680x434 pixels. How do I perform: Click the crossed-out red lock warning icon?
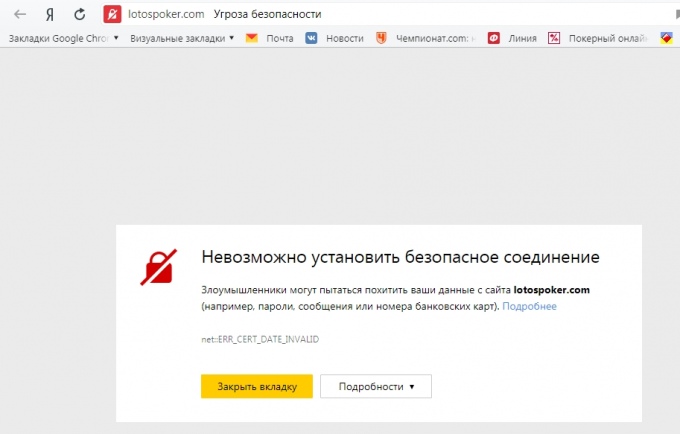coord(159,267)
